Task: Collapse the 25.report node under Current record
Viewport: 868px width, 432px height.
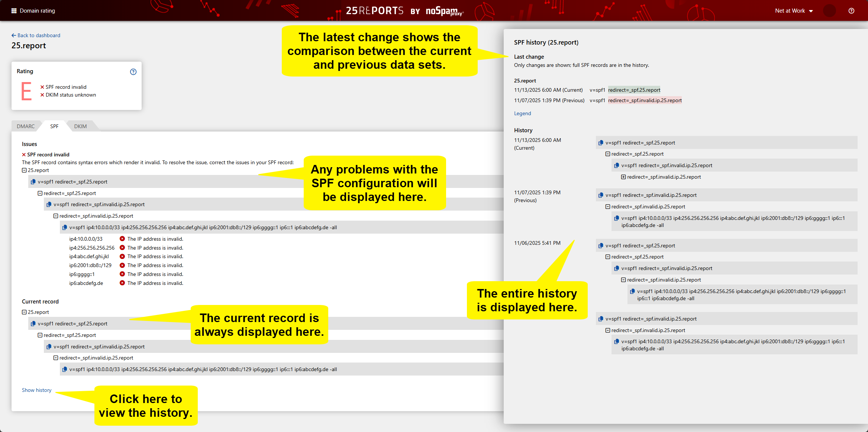Action: (24, 312)
